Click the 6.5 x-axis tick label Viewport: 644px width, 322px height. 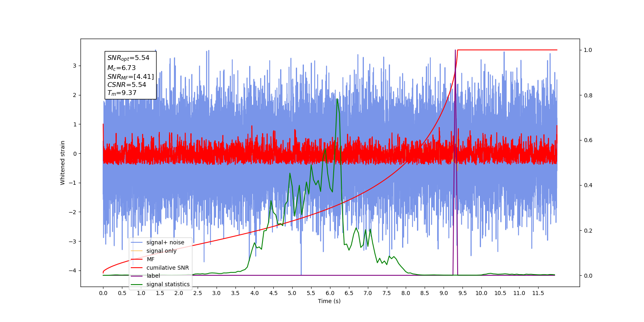(x=349, y=293)
